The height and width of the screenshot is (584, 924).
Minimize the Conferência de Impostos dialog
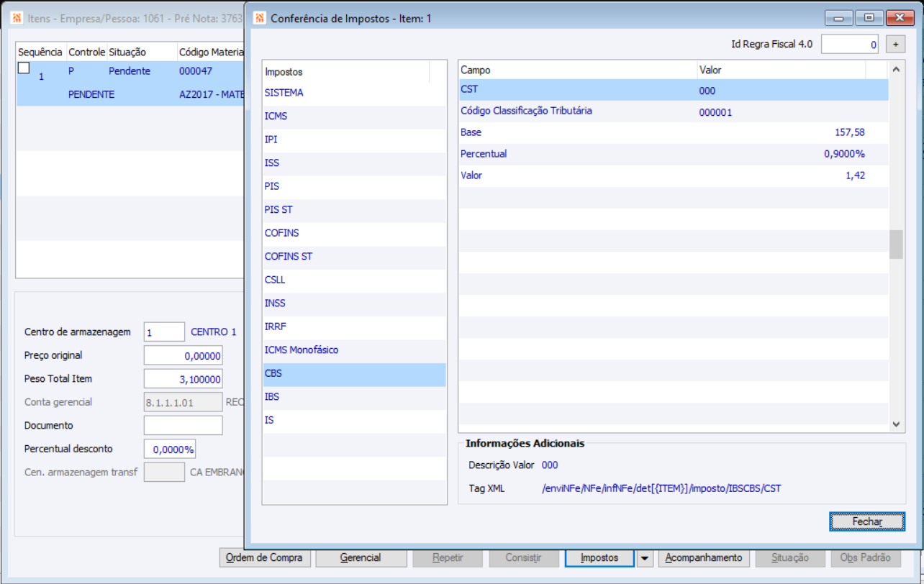(x=839, y=18)
